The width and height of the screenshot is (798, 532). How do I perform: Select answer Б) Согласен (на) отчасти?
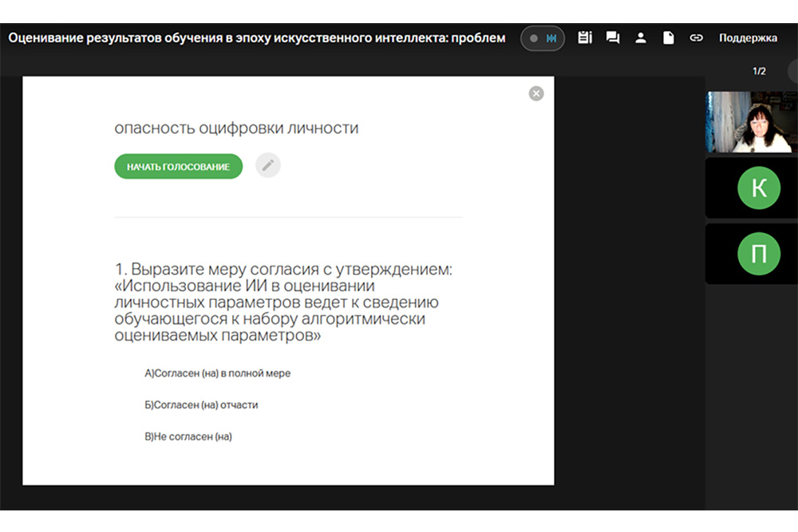click(x=201, y=404)
